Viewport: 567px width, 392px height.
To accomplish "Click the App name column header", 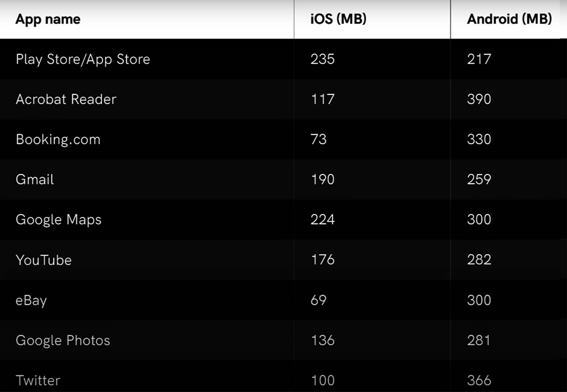I will 48,19.
